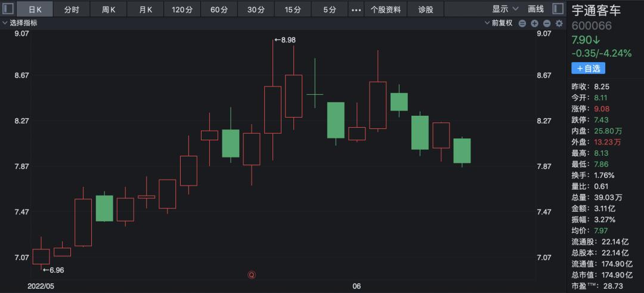Click the first gray minus circle icon
The height and width of the screenshot is (293, 644).
click(522, 23)
